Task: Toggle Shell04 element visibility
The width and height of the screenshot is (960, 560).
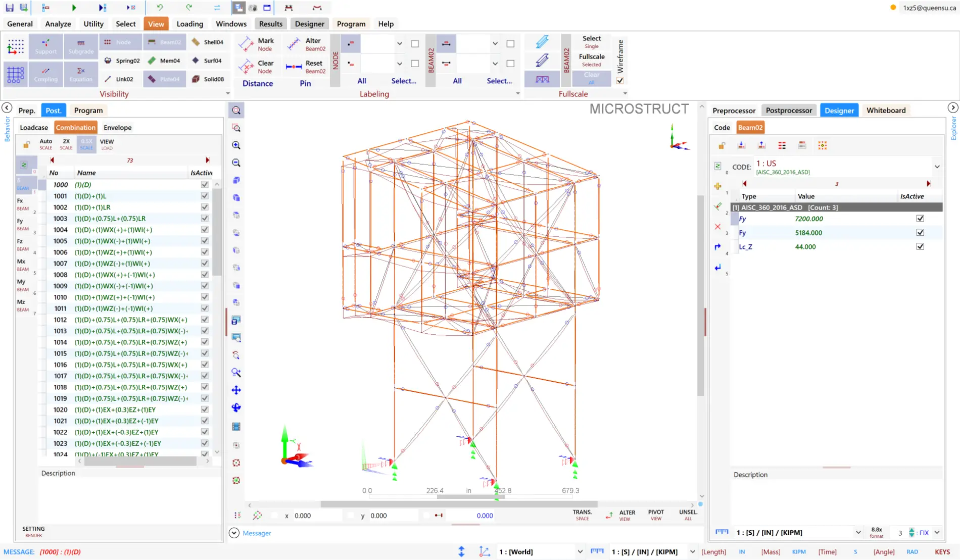Action: pyautogui.click(x=208, y=42)
